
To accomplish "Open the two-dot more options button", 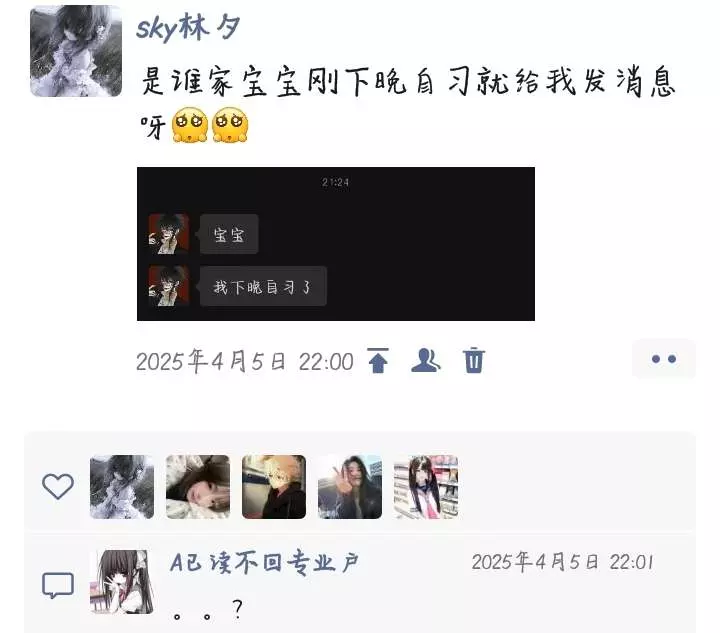I will 664,359.
